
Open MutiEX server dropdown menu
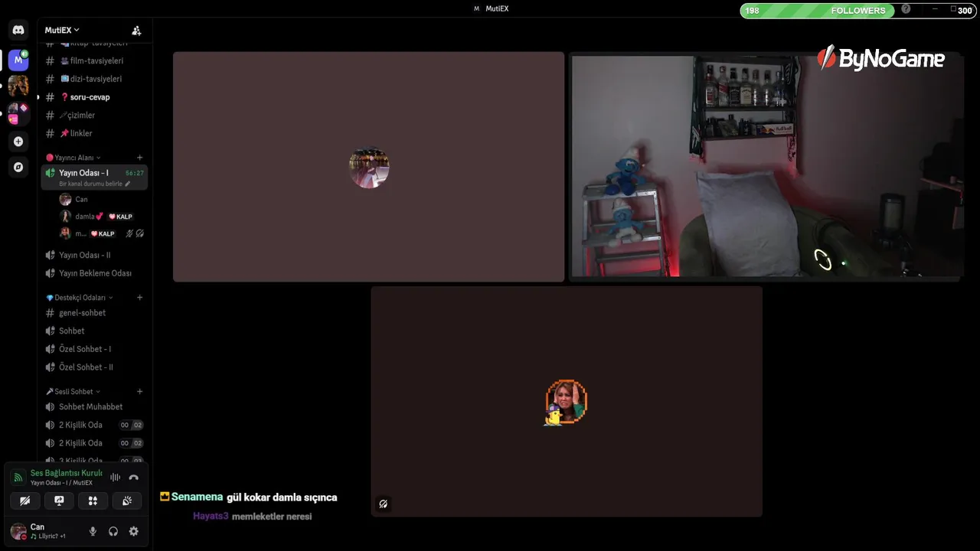click(62, 30)
